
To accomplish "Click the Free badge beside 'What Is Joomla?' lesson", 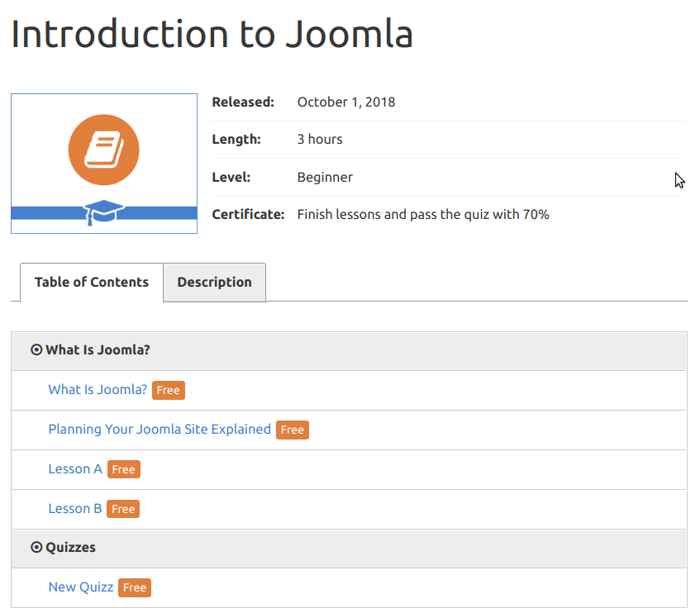I will point(169,391).
